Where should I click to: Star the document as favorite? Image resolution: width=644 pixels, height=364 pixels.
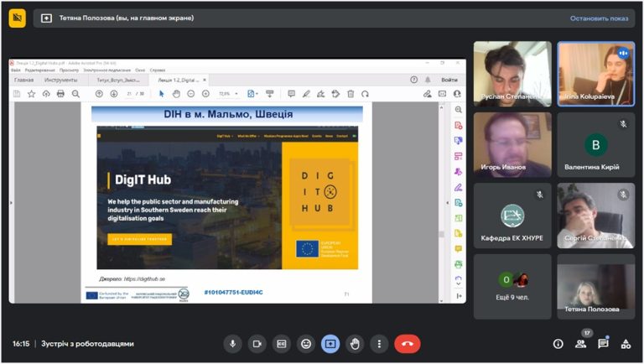tap(31, 94)
